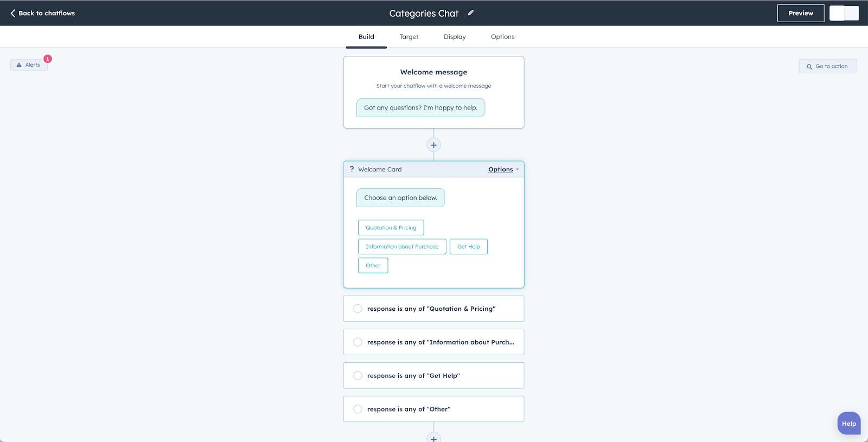868x442 pixels.
Task: Select the "Get Help" branch radio
Action: (x=358, y=376)
